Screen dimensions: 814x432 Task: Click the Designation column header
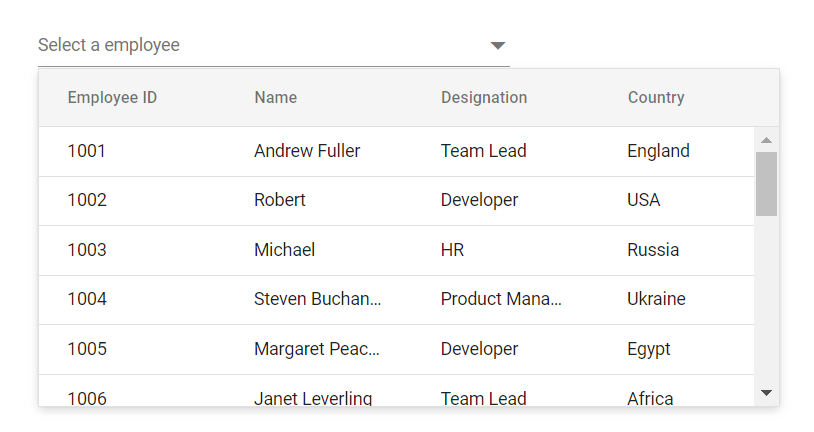(x=484, y=98)
